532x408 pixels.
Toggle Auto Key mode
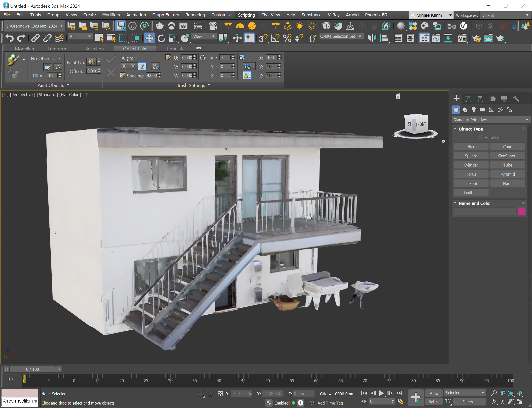coord(434,393)
